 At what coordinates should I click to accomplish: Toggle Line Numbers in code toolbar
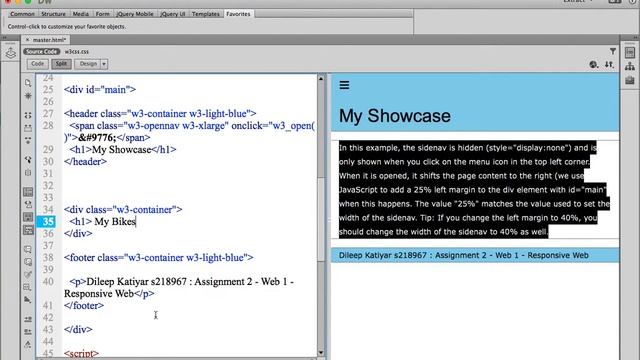[28, 191]
